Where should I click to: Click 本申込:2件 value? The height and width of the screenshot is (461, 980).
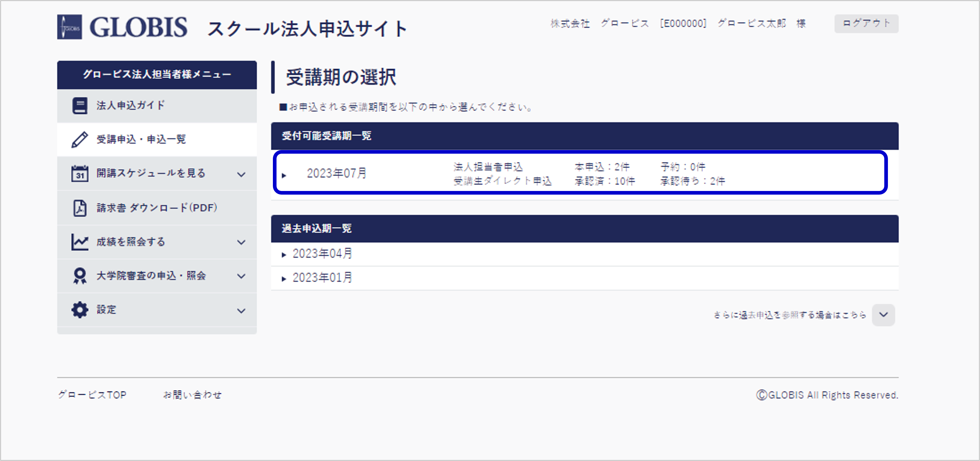[602, 167]
